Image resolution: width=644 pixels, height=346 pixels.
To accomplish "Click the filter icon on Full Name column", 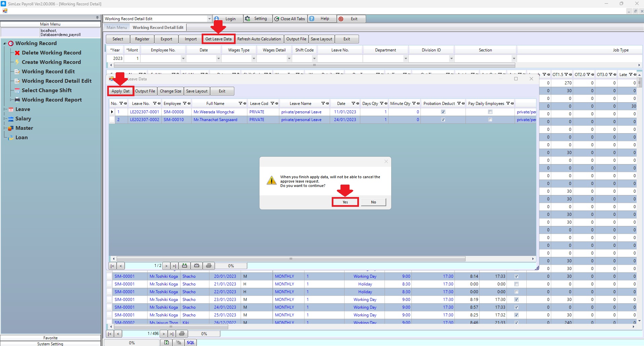I will point(240,104).
